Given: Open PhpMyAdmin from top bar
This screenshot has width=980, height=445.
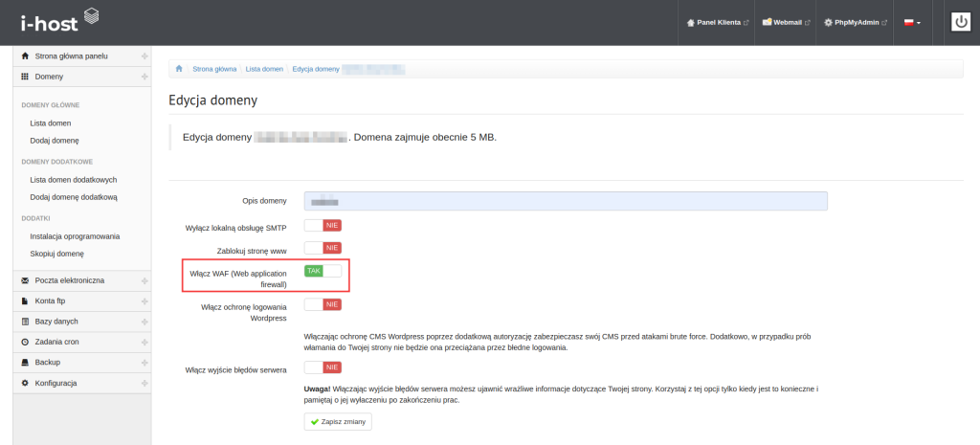Looking at the screenshot, I should [859, 22].
